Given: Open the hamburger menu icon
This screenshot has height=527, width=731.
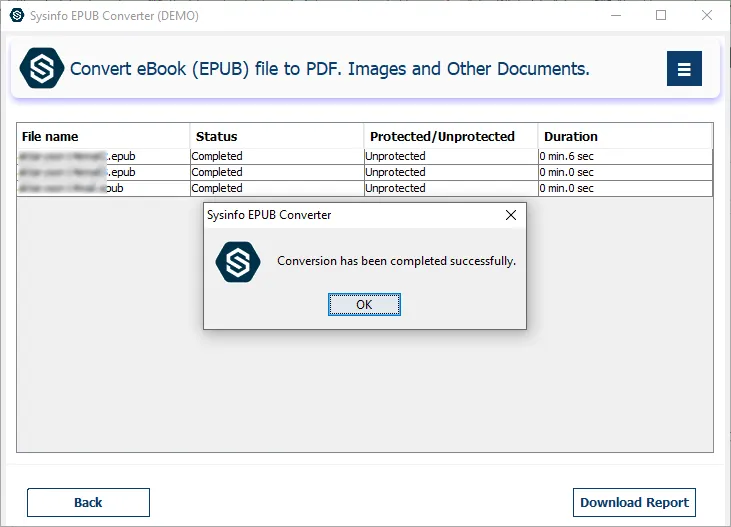Looking at the screenshot, I should [x=684, y=69].
